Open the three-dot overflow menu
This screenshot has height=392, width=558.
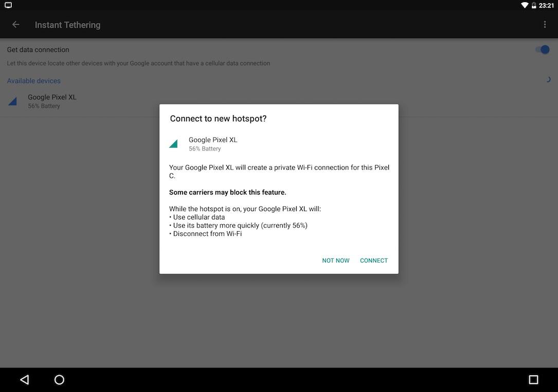pyautogui.click(x=545, y=25)
